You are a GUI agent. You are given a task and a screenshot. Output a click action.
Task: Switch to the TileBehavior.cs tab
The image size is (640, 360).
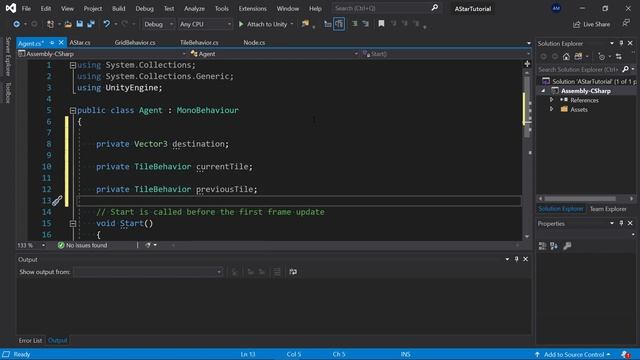[199, 42]
